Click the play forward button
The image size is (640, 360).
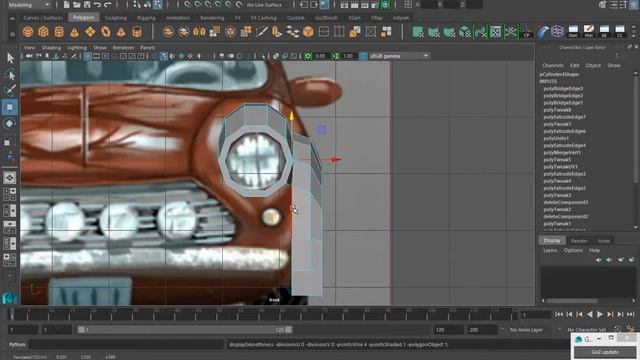tap(600, 314)
